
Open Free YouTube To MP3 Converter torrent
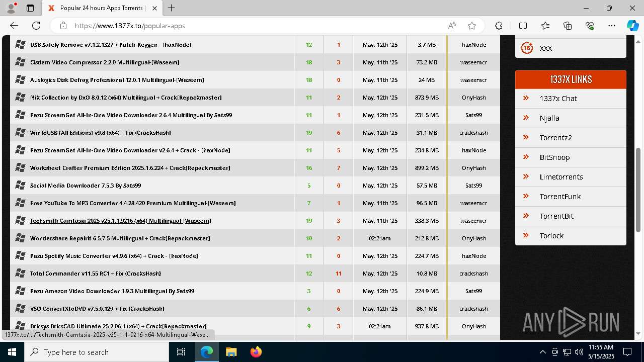click(x=133, y=203)
